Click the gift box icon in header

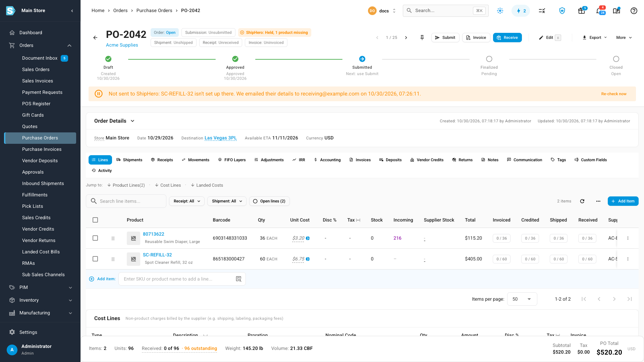[582, 11]
